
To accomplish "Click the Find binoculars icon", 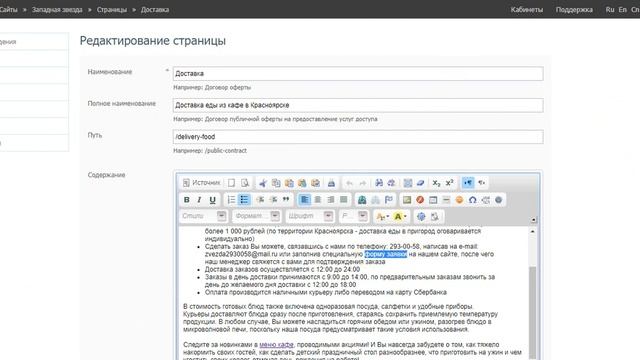I will click(379, 183).
